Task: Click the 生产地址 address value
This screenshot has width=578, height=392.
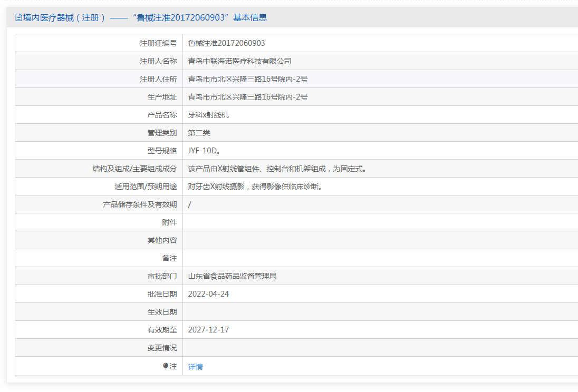Action: pyautogui.click(x=248, y=97)
